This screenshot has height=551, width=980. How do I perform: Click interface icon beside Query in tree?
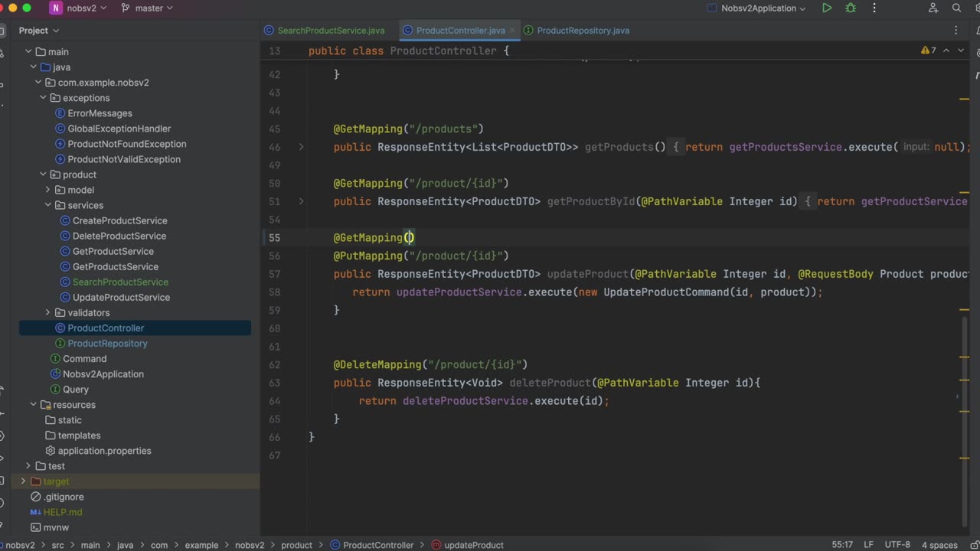pos(55,390)
